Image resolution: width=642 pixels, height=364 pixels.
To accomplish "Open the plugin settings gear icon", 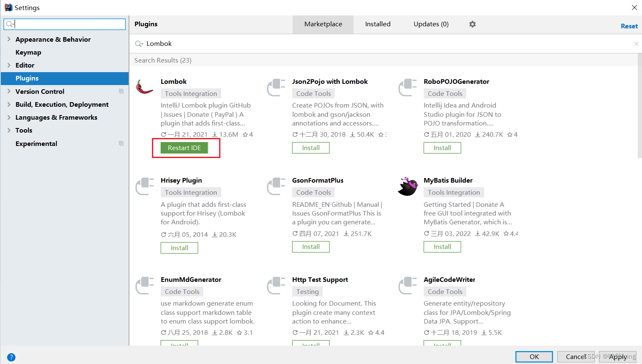I will pyautogui.click(x=473, y=24).
